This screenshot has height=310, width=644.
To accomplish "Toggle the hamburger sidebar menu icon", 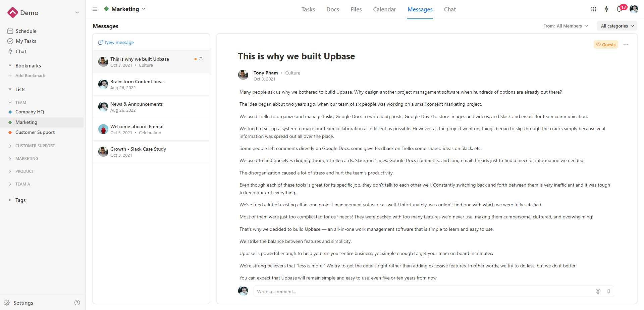I will coord(95,9).
